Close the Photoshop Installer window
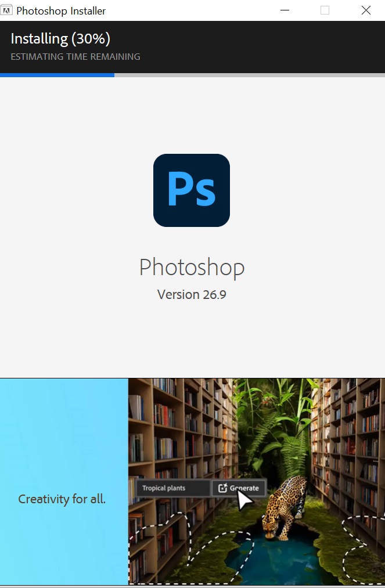Image resolution: width=385 pixels, height=588 pixels. pos(366,10)
